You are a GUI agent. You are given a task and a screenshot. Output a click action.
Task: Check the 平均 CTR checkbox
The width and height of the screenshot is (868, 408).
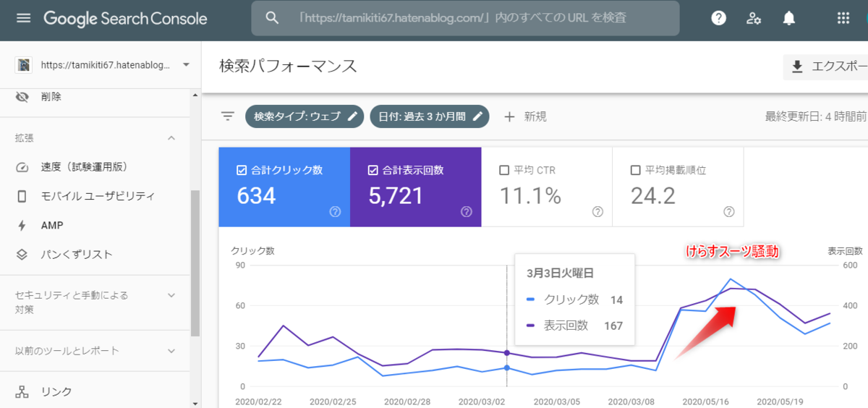point(504,171)
